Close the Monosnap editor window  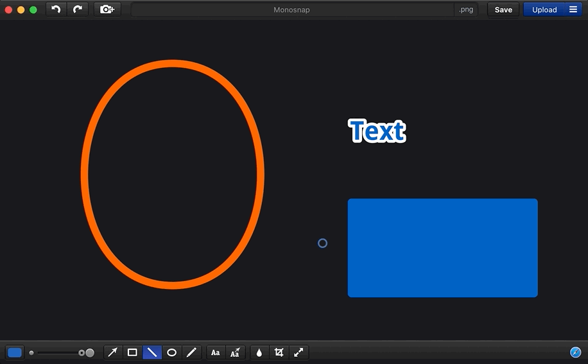pyautogui.click(x=8, y=10)
